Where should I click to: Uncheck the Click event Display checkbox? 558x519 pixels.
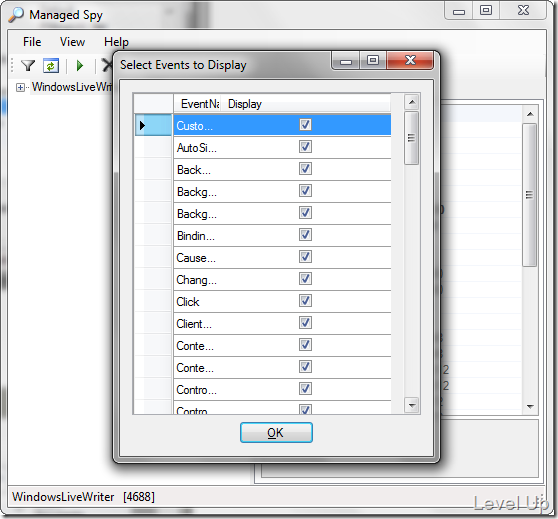click(305, 301)
